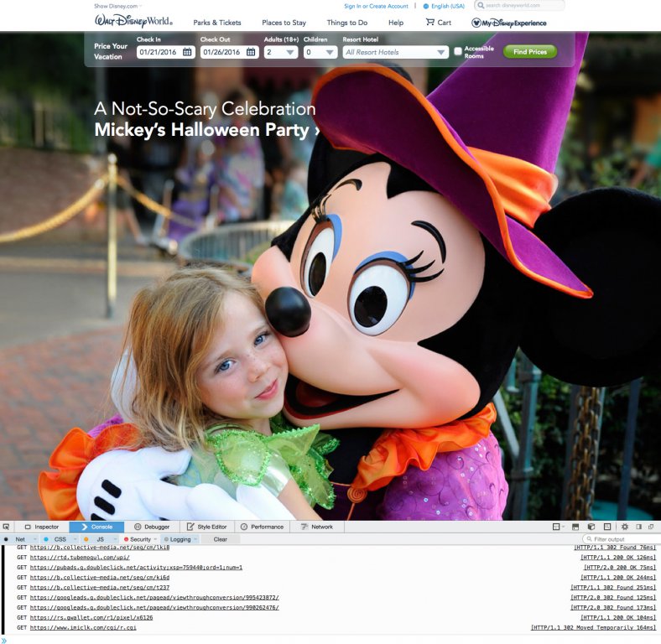Open the Mickey's Halloween Party link

tap(206, 129)
